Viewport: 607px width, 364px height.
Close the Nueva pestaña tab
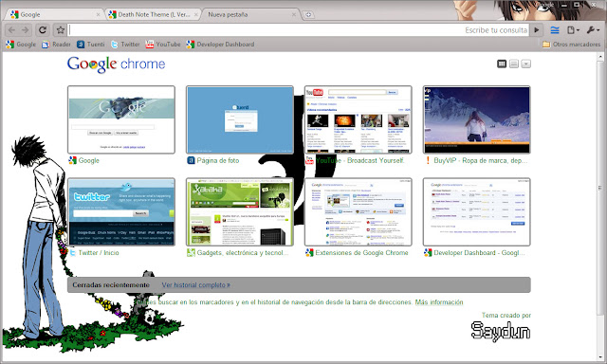(x=294, y=15)
